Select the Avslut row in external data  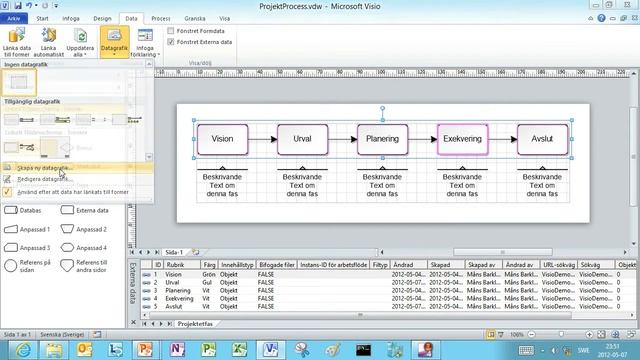[388, 306]
